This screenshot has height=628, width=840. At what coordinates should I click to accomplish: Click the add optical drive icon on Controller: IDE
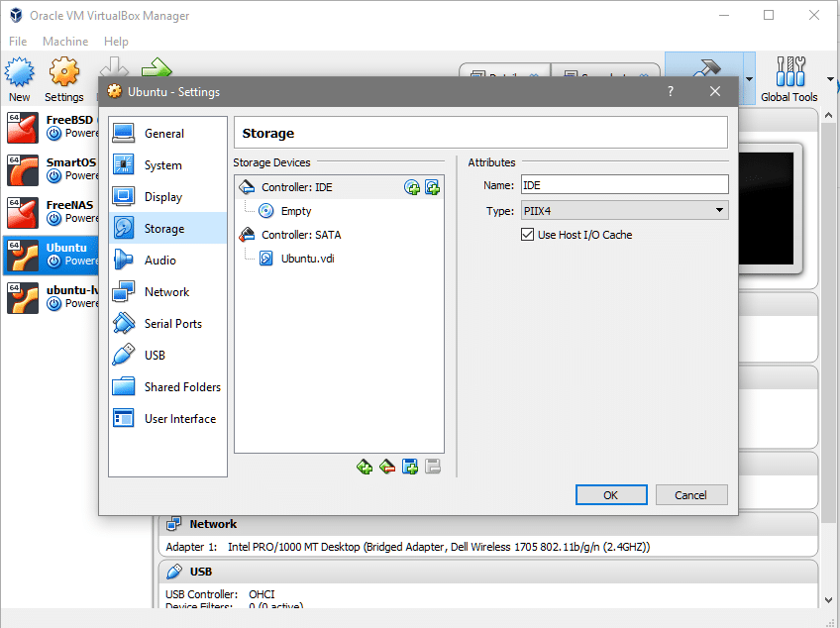tap(412, 187)
